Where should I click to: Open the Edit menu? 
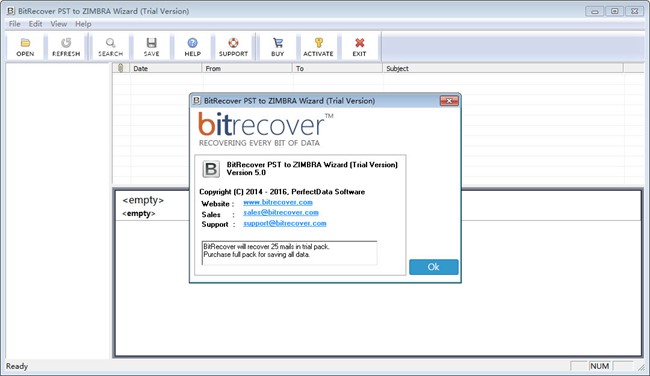point(35,24)
